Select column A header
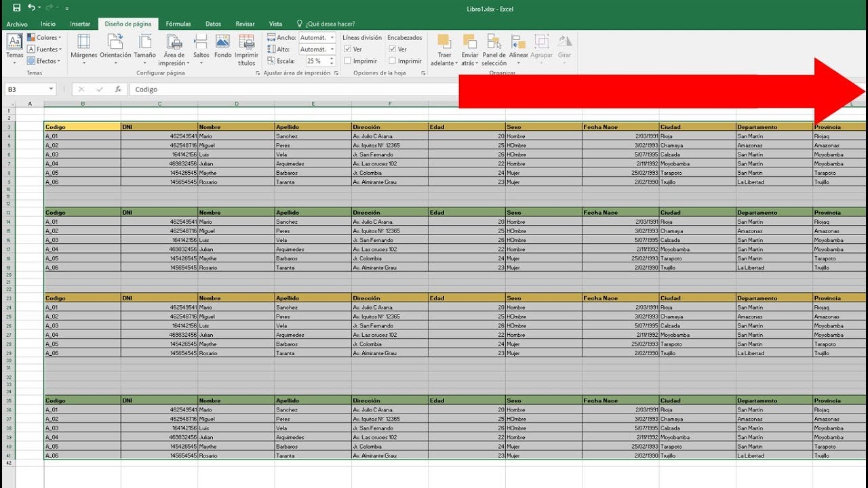This screenshot has height=488, width=868. pyautogui.click(x=30, y=104)
